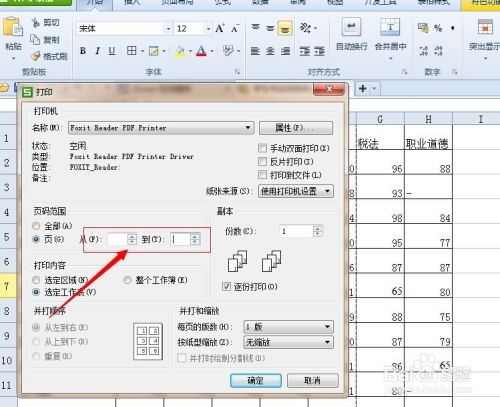Viewport: 500px width, 407px height.
Task: Select Pages (页) range radio button
Action: [x=36, y=239]
